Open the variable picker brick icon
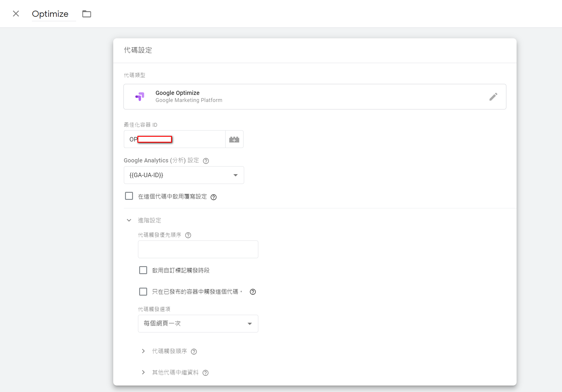Screen dimensions: 562x392 point(234,139)
